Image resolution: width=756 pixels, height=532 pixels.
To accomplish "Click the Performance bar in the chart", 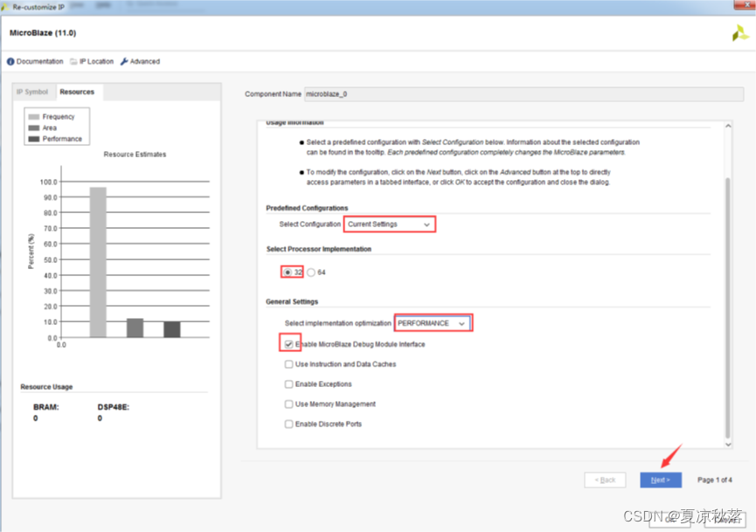I will (x=172, y=329).
